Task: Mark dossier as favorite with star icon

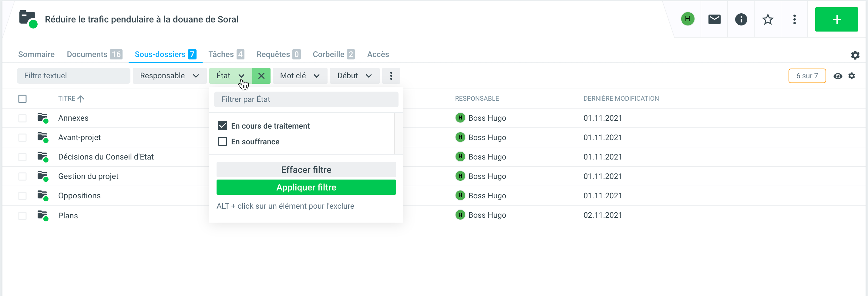Action: (x=767, y=19)
